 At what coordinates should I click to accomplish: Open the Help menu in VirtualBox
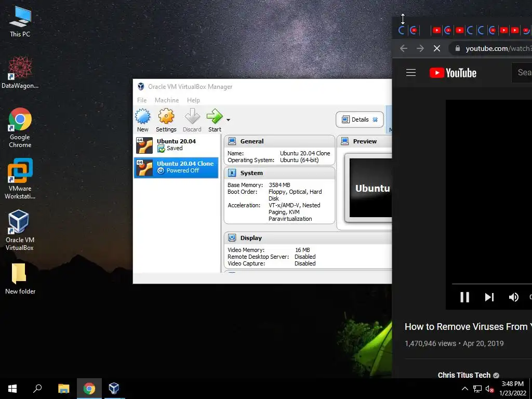(x=193, y=100)
